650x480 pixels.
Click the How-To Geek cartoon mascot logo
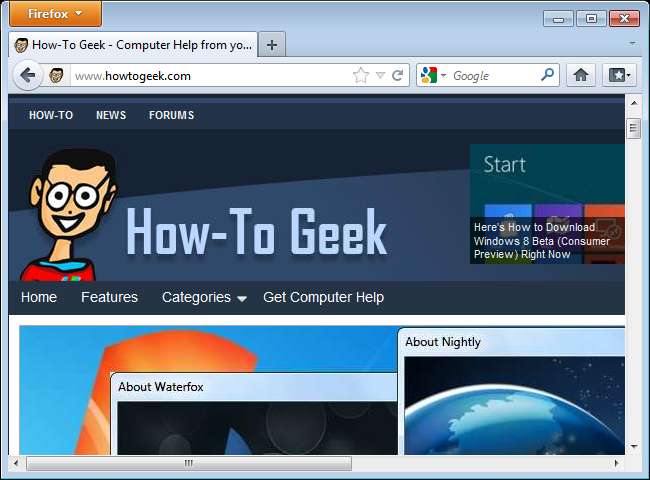pos(70,215)
